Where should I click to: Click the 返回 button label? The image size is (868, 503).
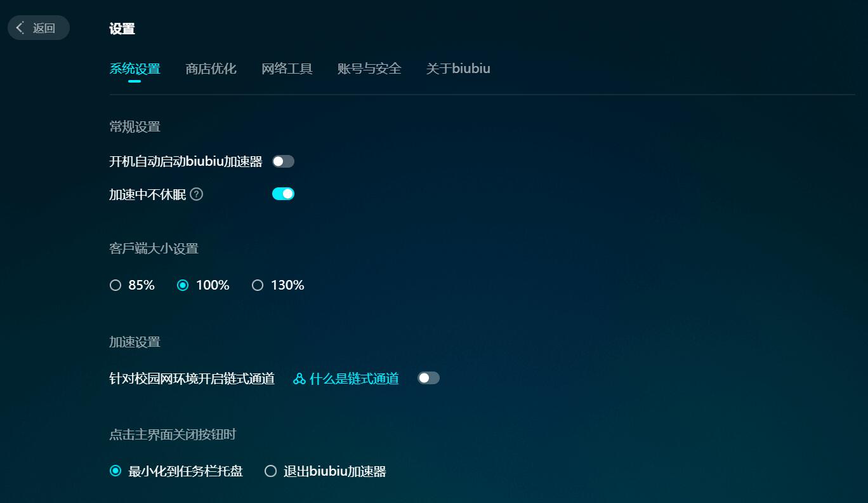click(x=44, y=28)
